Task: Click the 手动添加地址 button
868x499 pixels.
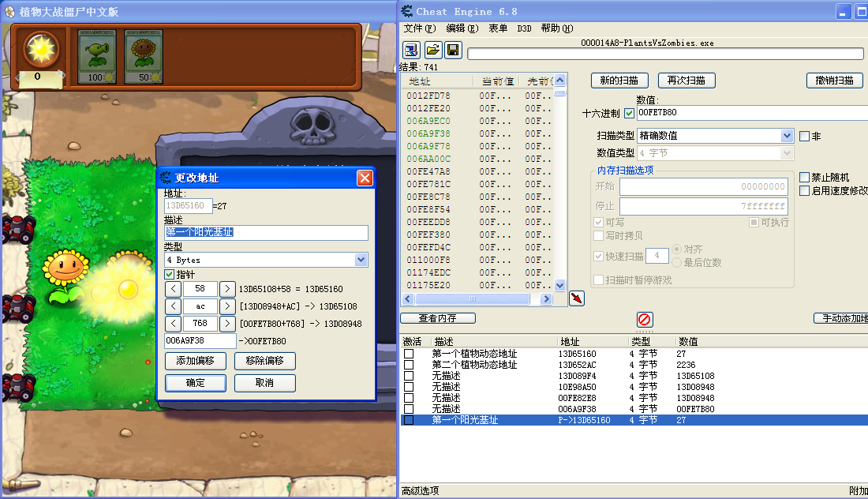Action: click(841, 318)
